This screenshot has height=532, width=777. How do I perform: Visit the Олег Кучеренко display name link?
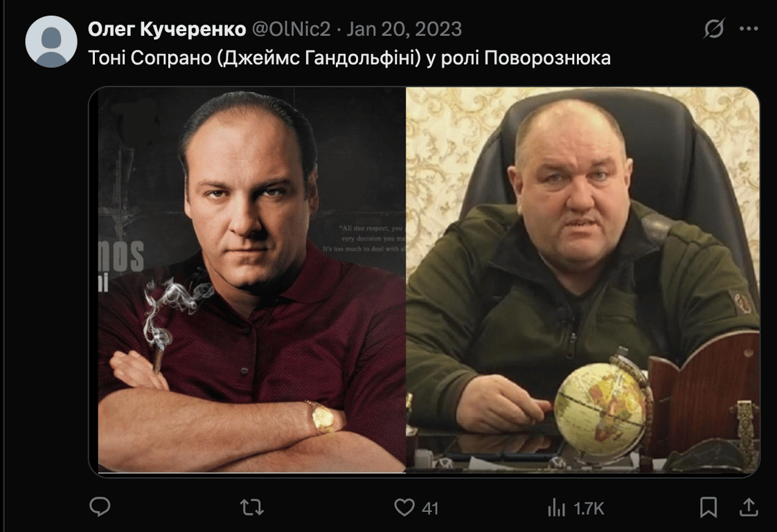pyautogui.click(x=167, y=29)
